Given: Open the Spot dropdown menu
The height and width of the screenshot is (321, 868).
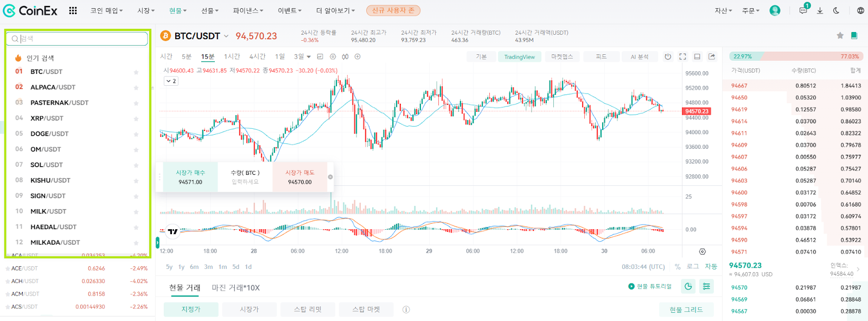Looking at the screenshot, I should point(177,10).
